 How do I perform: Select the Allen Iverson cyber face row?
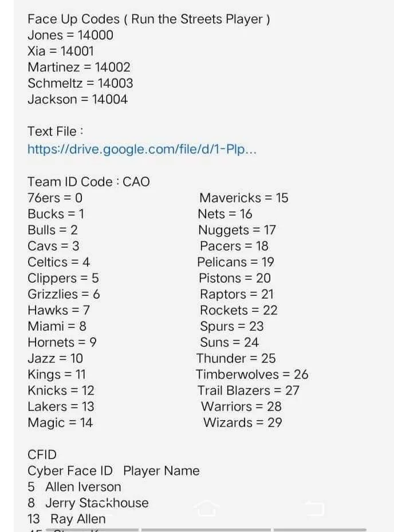coord(74,487)
